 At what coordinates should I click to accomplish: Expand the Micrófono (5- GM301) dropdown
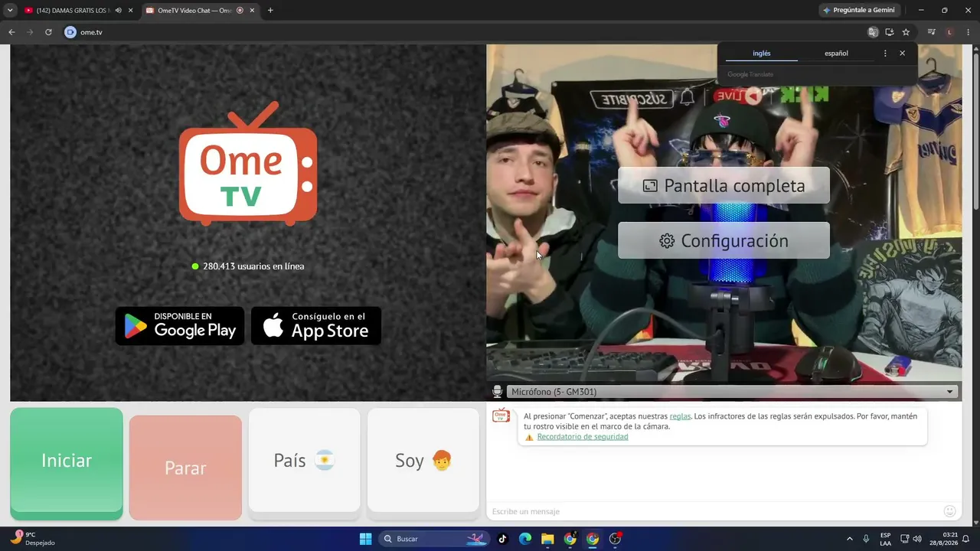732,392
